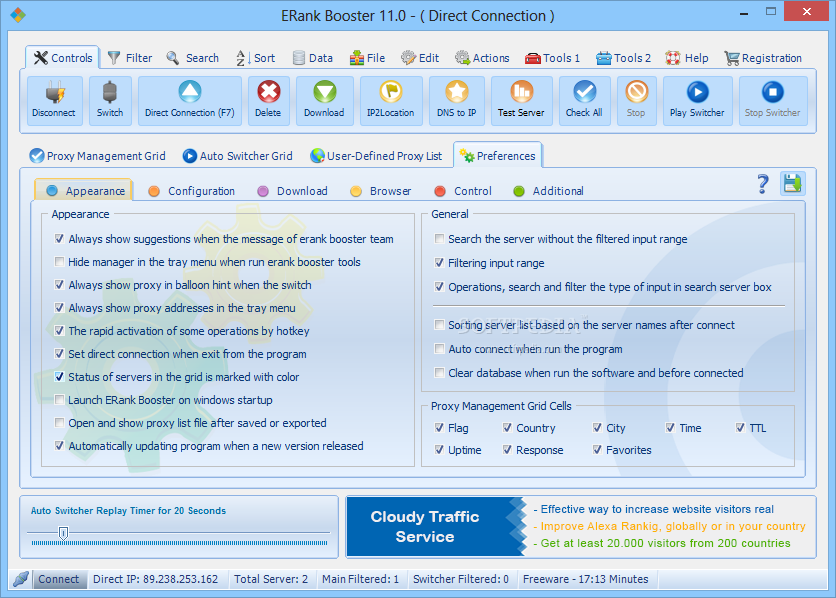The width and height of the screenshot is (836, 598).
Task: Run Test Server from toolbar
Action: coord(521,101)
